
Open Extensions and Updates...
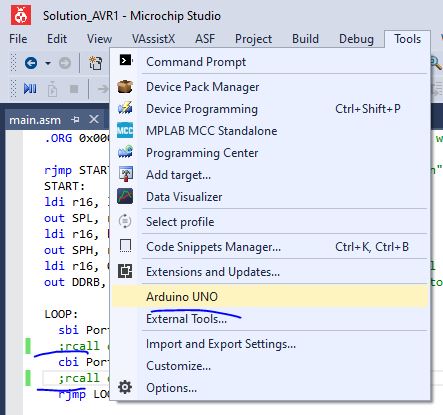click(x=270, y=272)
